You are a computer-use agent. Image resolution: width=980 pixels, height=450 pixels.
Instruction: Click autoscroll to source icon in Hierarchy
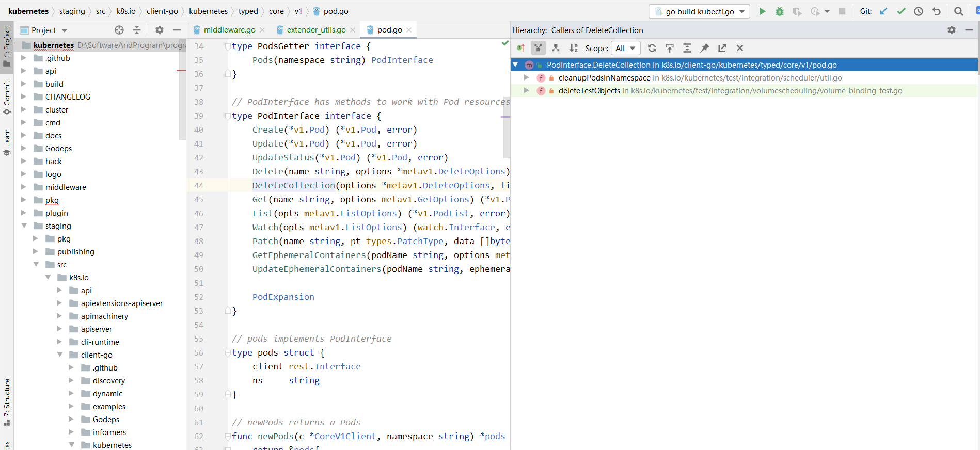pos(670,48)
